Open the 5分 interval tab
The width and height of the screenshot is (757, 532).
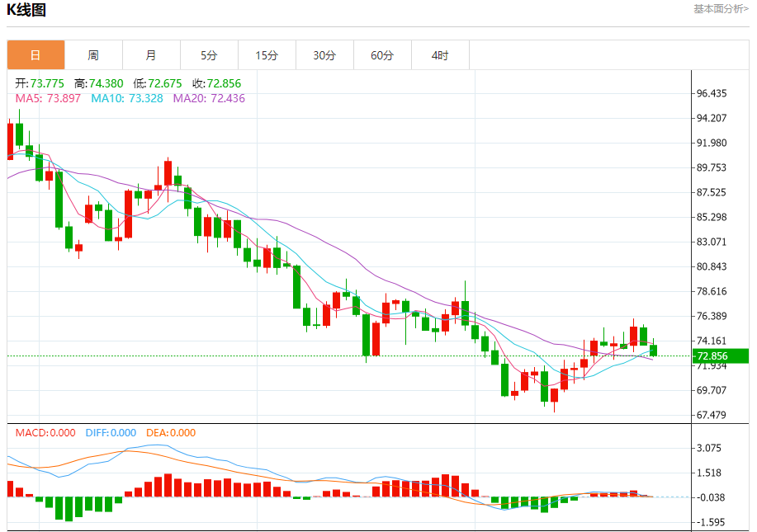point(209,55)
